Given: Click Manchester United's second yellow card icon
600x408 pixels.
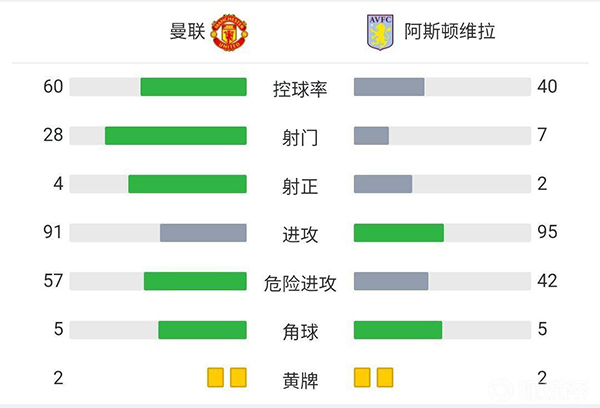Looking at the screenshot, I should 238,377.
